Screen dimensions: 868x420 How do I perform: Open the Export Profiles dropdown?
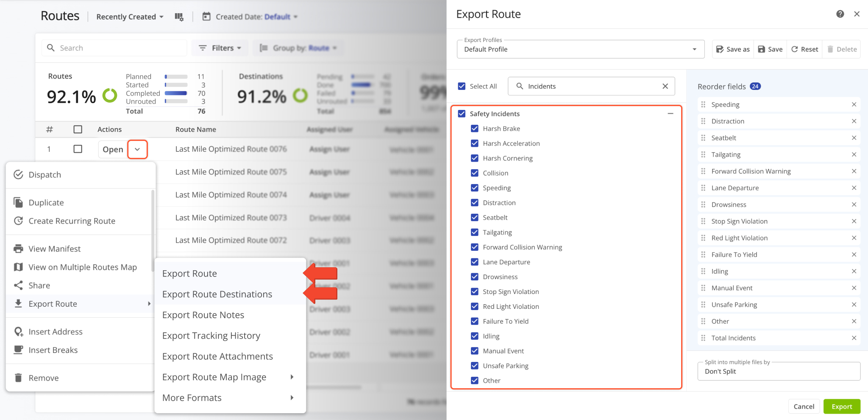(x=581, y=49)
